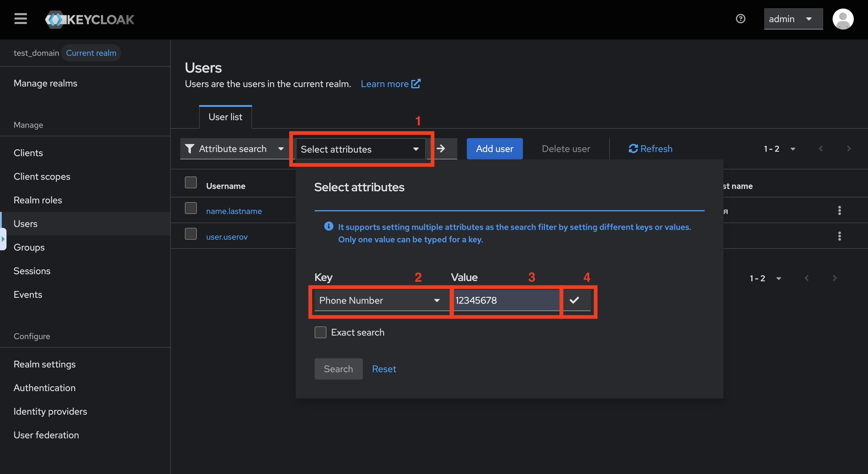Image resolution: width=868 pixels, height=474 pixels.
Task: Open the Phone Number key dropdown
Action: point(379,300)
